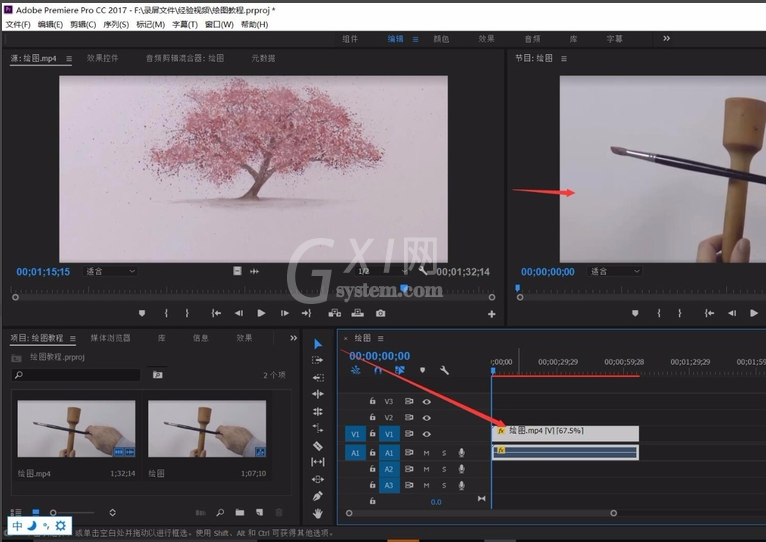Select the Track Select Forward tool
This screenshot has width=766, height=542.
(x=318, y=360)
